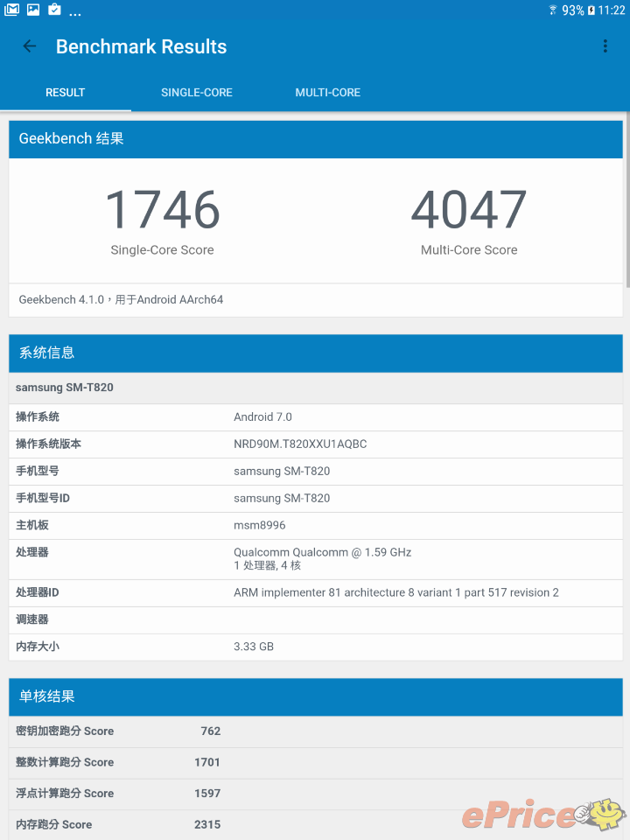Image resolution: width=630 pixels, height=840 pixels.
Task: Tap the Gmail notification icon in status bar
Action: point(11,10)
